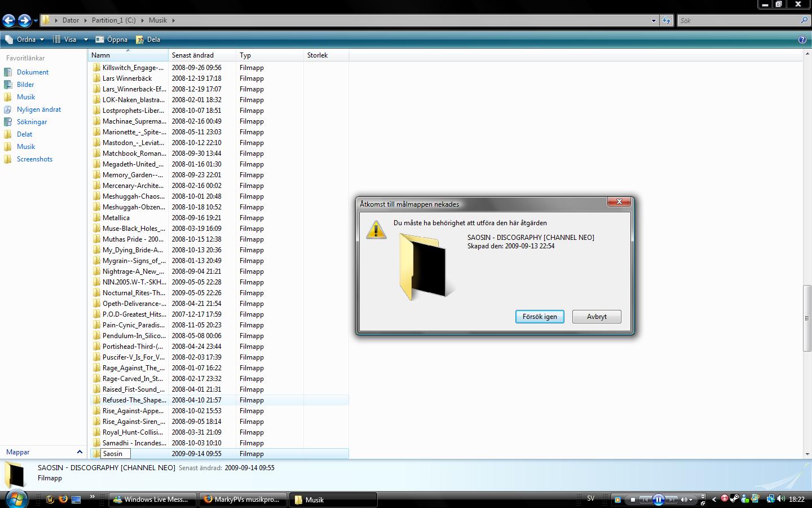The image size is (812, 508).
Task: Open Sökningar favorite link
Action: pyautogui.click(x=32, y=122)
